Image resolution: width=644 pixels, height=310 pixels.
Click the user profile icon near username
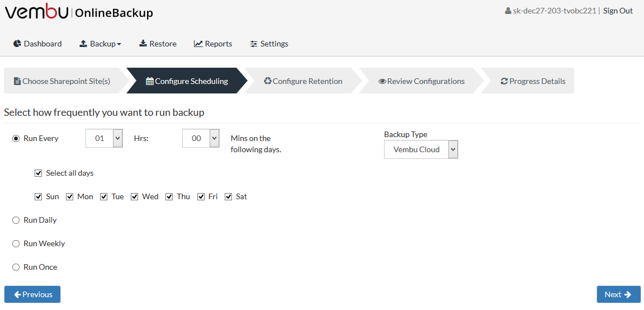tap(508, 11)
